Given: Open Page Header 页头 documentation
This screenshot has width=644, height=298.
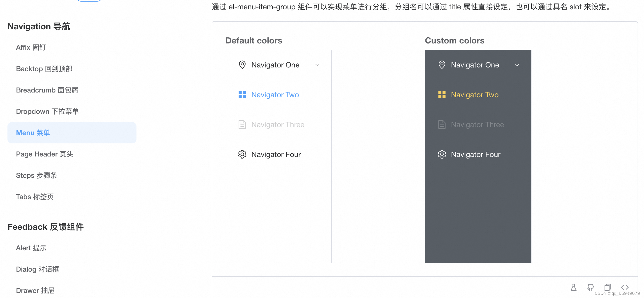Looking at the screenshot, I should pyautogui.click(x=44, y=154).
